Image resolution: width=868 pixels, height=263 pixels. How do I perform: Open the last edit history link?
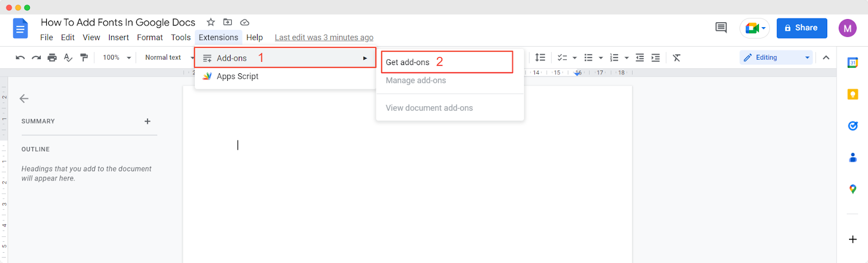point(324,37)
